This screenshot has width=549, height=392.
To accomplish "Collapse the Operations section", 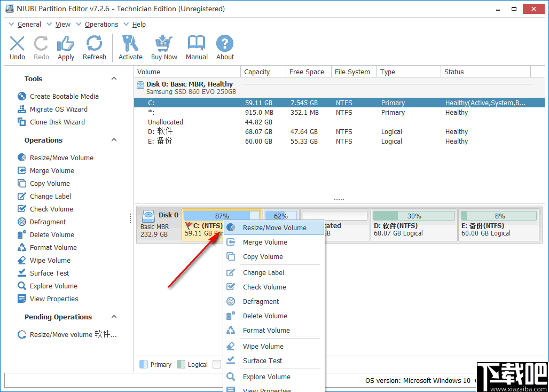I will 114,140.
